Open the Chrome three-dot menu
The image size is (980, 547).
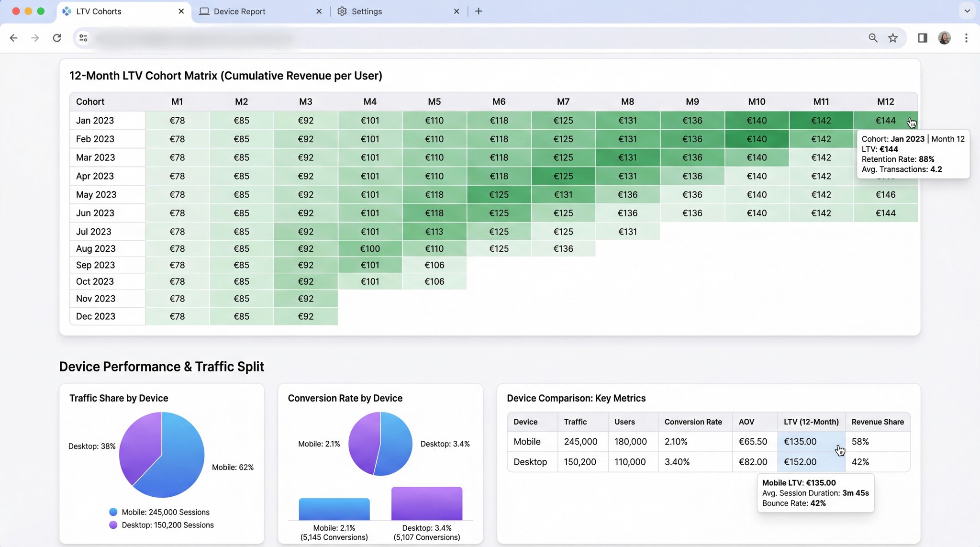[x=966, y=38]
